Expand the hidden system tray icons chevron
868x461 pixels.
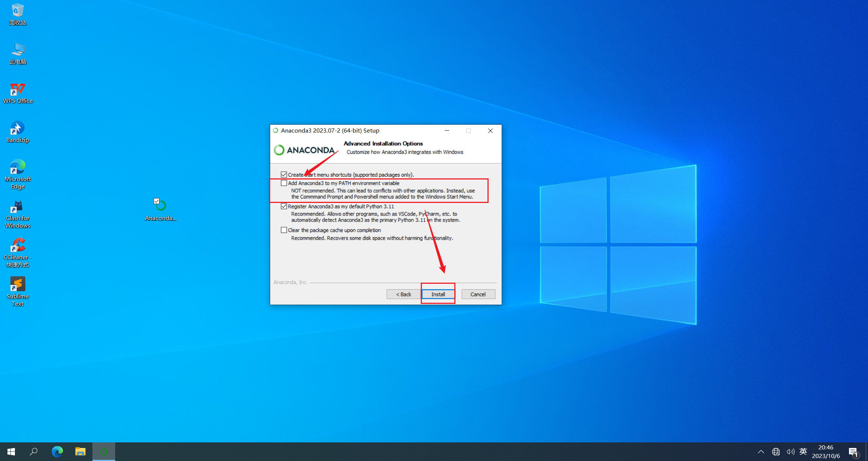[761, 452]
